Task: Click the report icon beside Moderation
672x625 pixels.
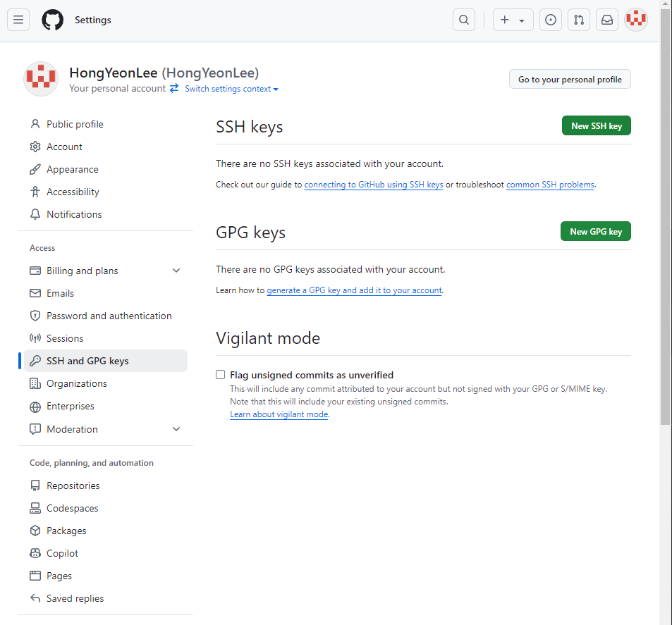Action: pyautogui.click(x=35, y=429)
